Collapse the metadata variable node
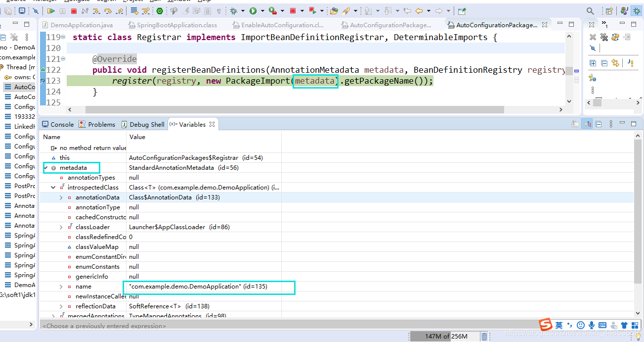The image size is (644, 342). (46, 168)
